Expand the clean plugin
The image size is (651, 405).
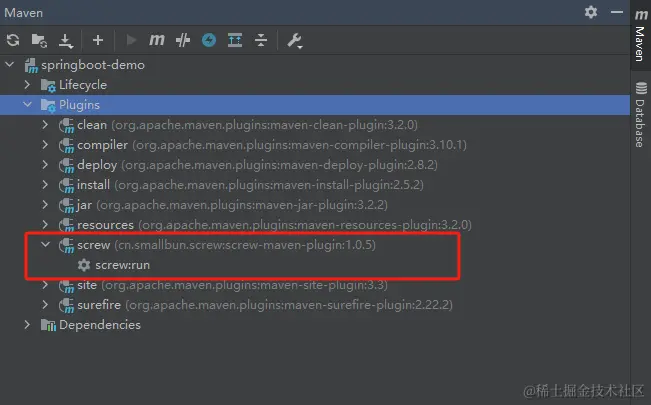(x=45, y=124)
